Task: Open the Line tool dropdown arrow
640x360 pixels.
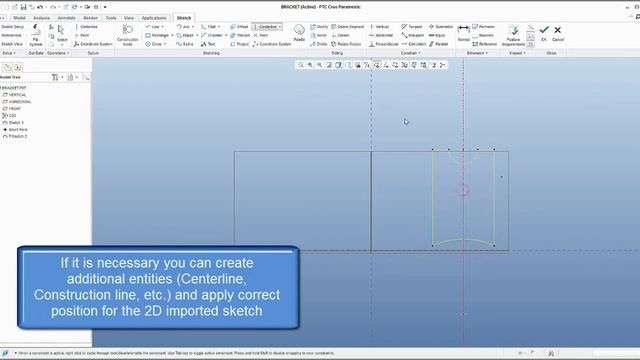Action: click(x=162, y=27)
